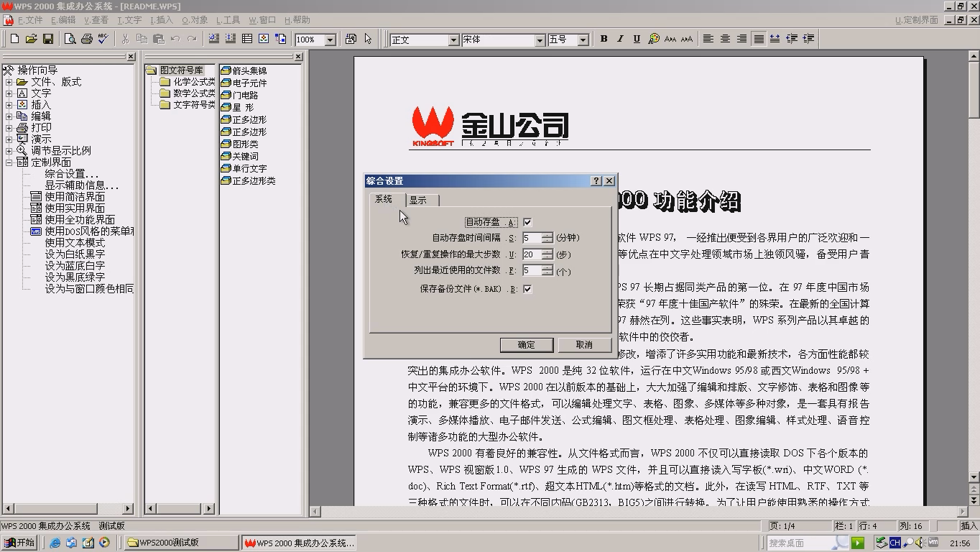The width and height of the screenshot is (980, 552).
Task: Select 箭头集锦 in the symbol list
Action: tap(249, 70)
